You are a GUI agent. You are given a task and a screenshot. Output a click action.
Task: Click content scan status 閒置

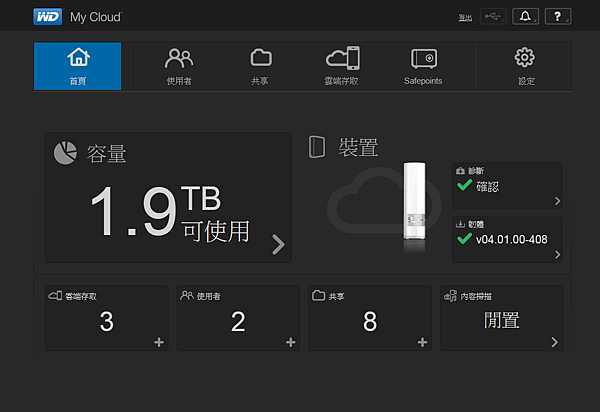pos(502,320)
